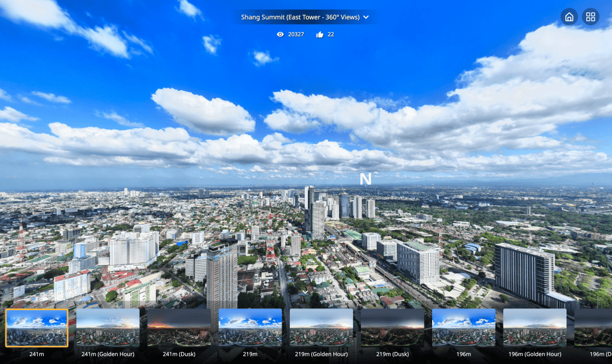Image resolution: width=612 pixels, height=364 pixels.
Task: Open the 241m (Dusk) scene thumbnail
Action: [x=179, y=328]
